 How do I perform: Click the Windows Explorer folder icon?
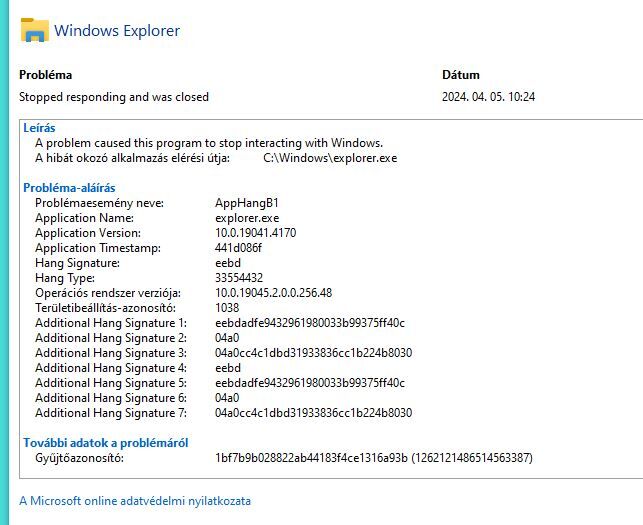pyautogui.click(x=34, y=30)
